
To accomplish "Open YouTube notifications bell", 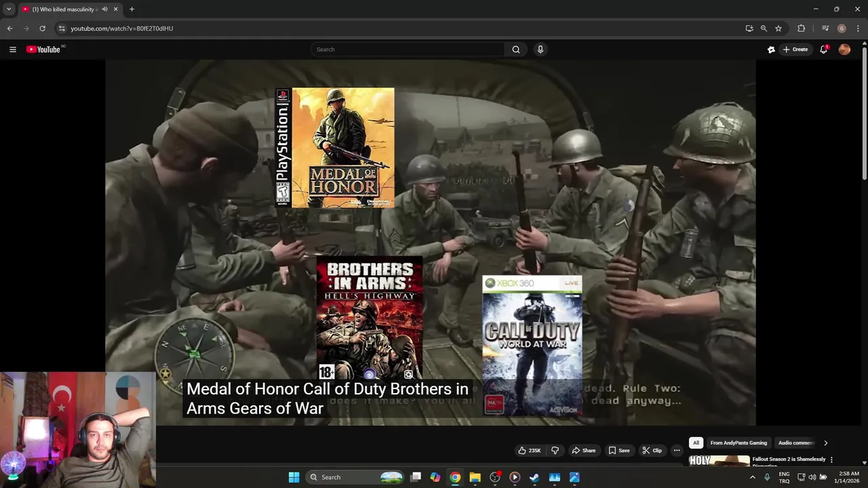I will (824, 49).
